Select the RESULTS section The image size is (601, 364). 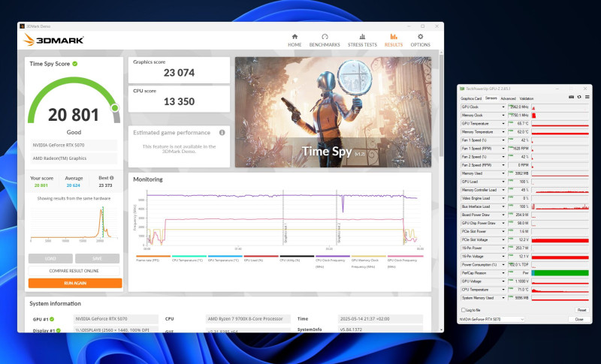click(394, 40)
